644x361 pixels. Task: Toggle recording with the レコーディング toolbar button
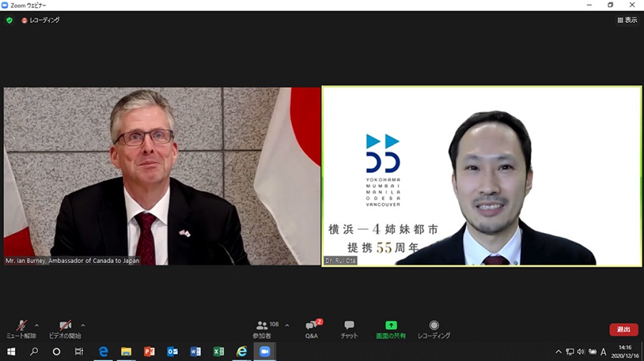(434, 328)
